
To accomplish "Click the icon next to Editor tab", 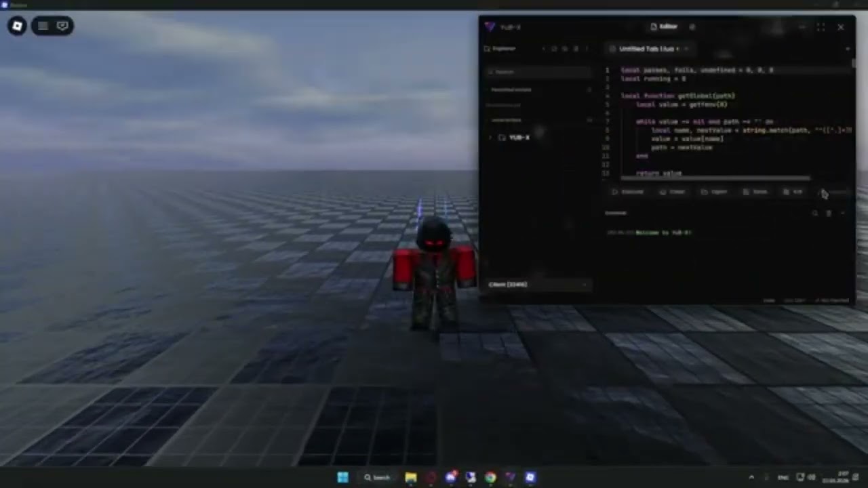I will (x=692, y=26).
